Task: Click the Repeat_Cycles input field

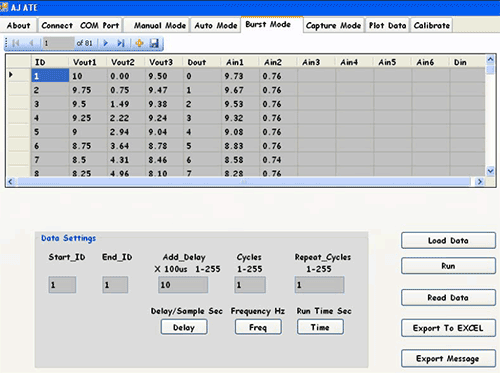Action: (x=319, y=285)
